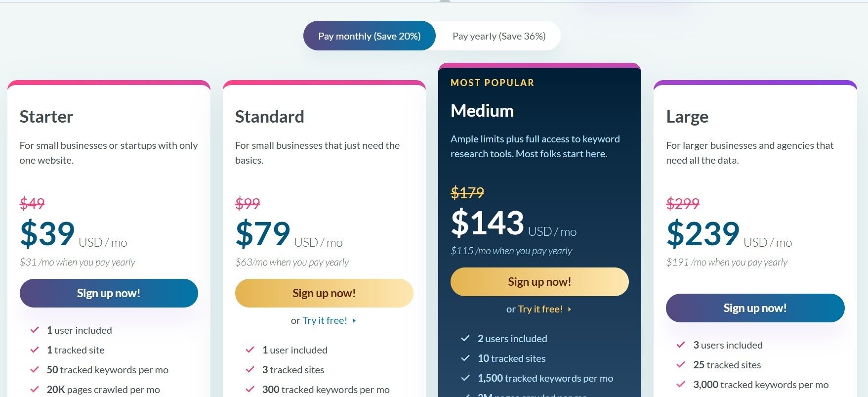The width and height of the screenshot is (868, 397).
Task: Click checkmark beside "50 tracked keywords per mo"
Action: point(34,369)
